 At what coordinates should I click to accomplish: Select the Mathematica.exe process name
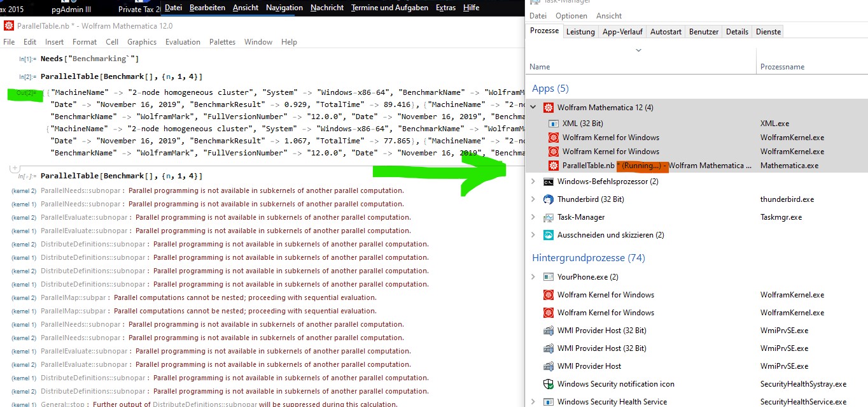tap(790, 166)
